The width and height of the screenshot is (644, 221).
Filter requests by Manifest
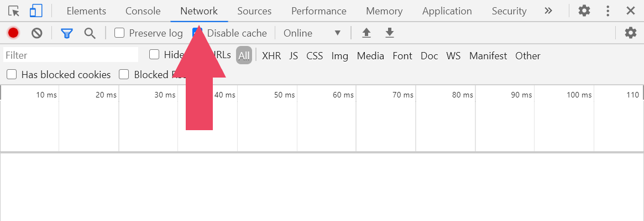pos(488,55)
